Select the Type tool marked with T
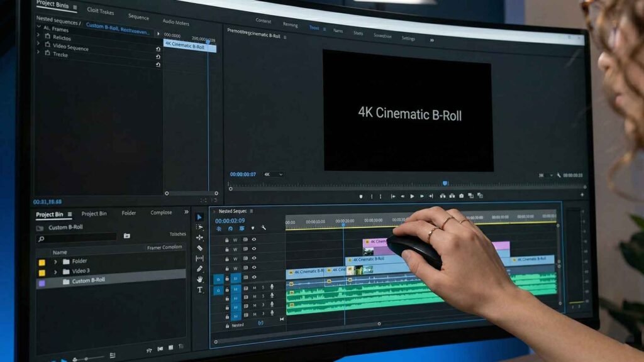This screenshot has width=644, height=362. point(200,290)
